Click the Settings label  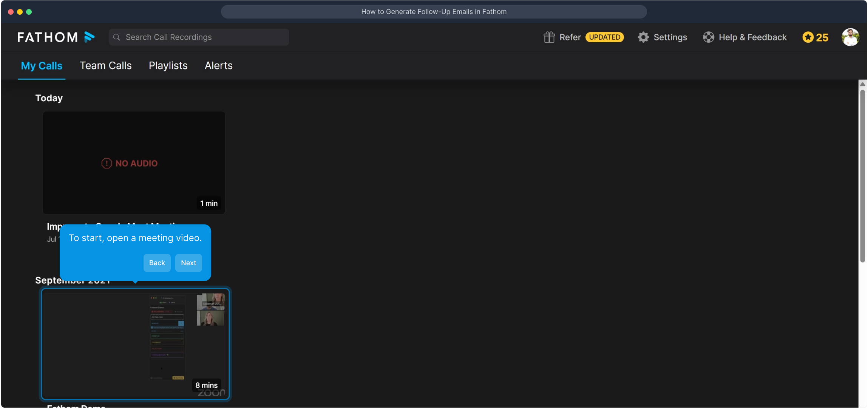click(670, 37)
